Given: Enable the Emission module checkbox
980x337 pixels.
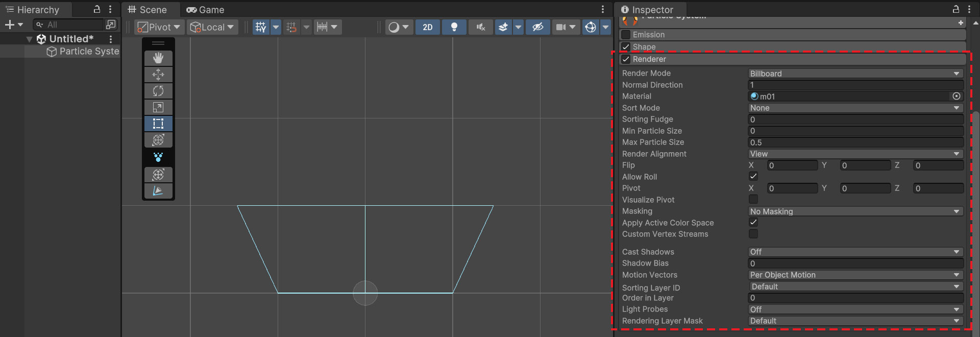Looking at the screenshot, I should 626,35.
